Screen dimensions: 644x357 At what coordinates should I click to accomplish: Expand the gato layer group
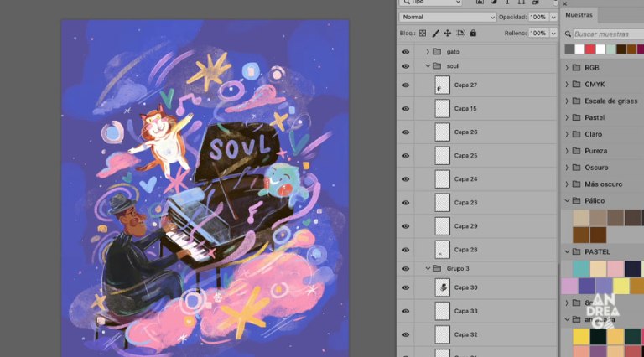(x=428, y=52)
